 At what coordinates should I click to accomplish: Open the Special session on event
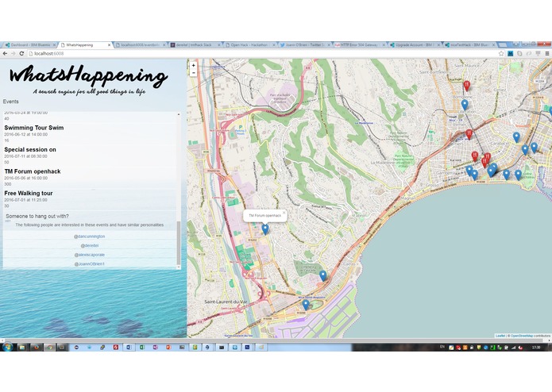tap(30, 149)
